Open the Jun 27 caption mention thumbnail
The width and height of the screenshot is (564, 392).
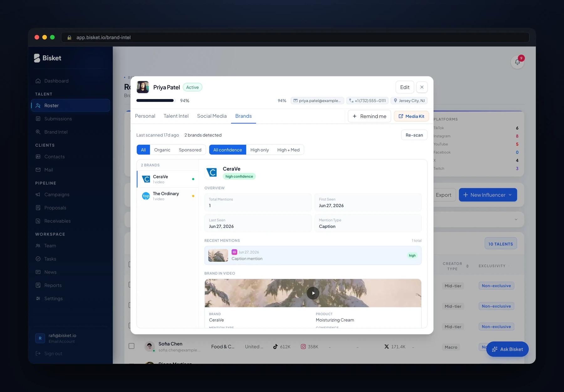click(x=218, y=255)
